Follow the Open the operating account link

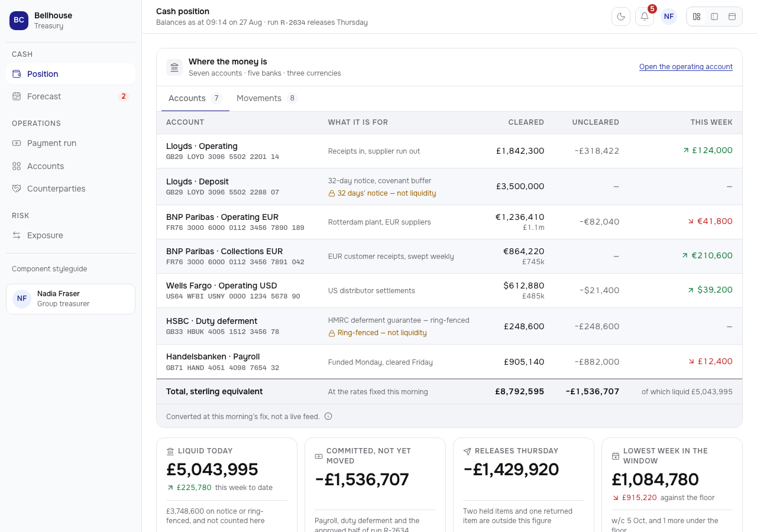coord(686,67)
